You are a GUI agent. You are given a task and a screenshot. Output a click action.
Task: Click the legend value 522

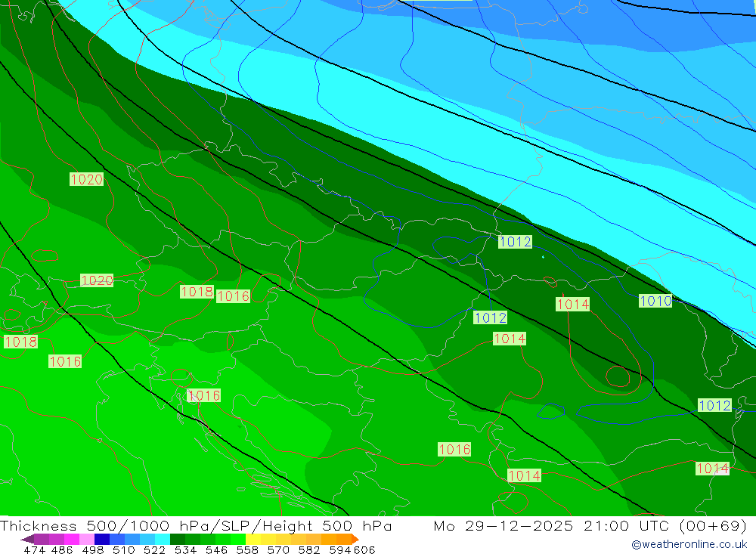(x=154, y=549)
